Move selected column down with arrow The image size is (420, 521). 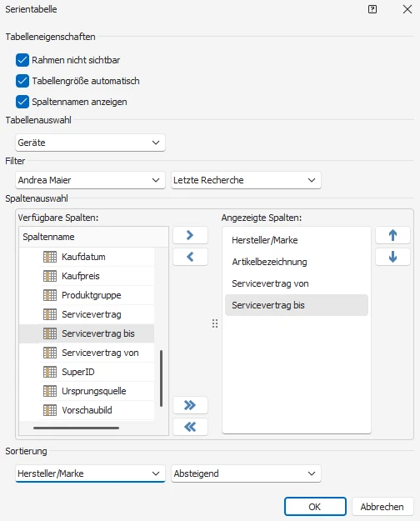[x=392, y=257]
